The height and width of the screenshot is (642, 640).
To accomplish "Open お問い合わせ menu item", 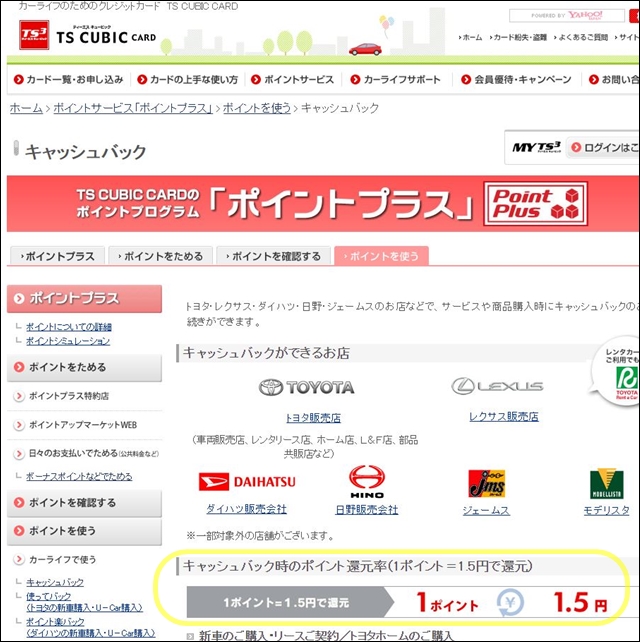I will tap(613, 79).
